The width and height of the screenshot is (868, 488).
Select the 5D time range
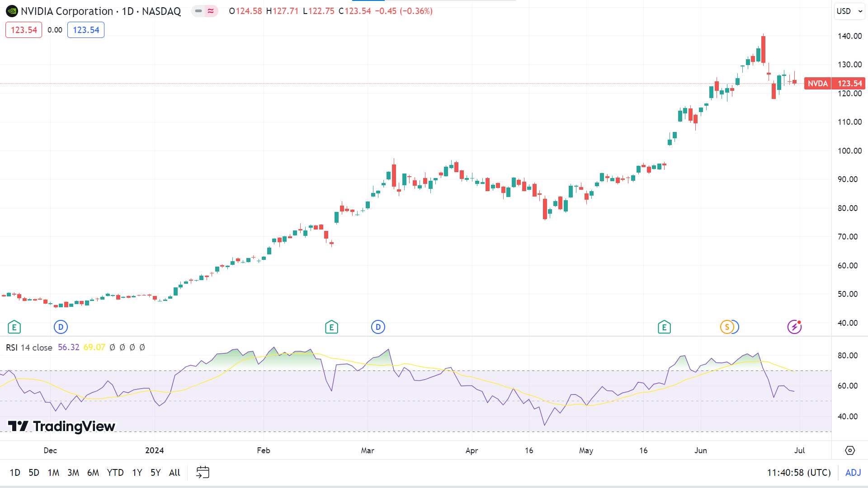(x=34, y=473)
